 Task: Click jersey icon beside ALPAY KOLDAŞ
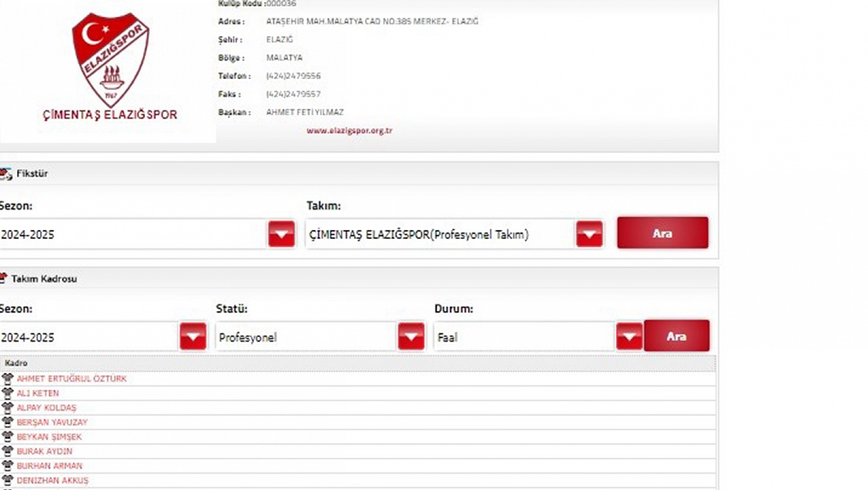point(7,407)
